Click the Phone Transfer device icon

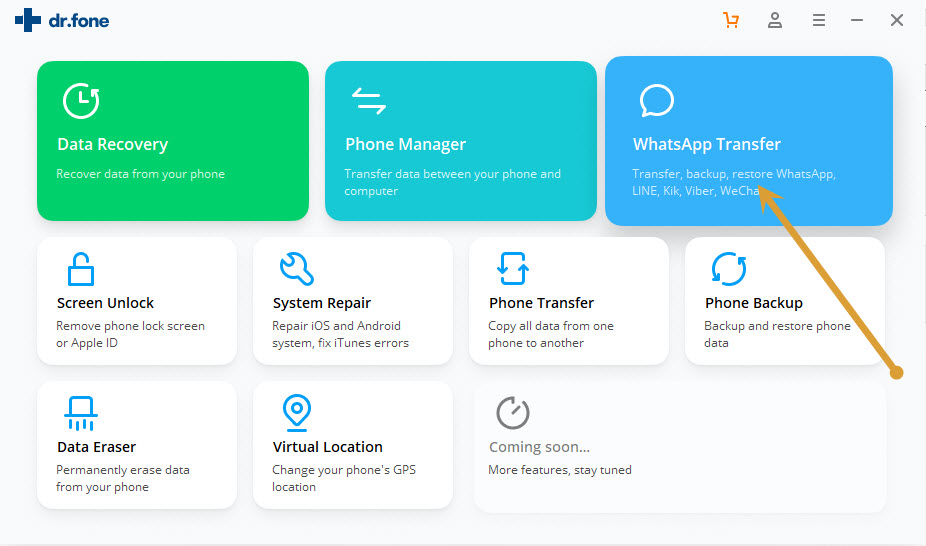(513, 269)
